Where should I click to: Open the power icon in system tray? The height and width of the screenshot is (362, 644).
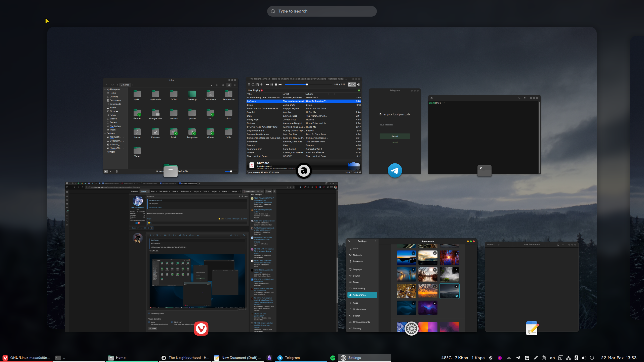point(592,358)
